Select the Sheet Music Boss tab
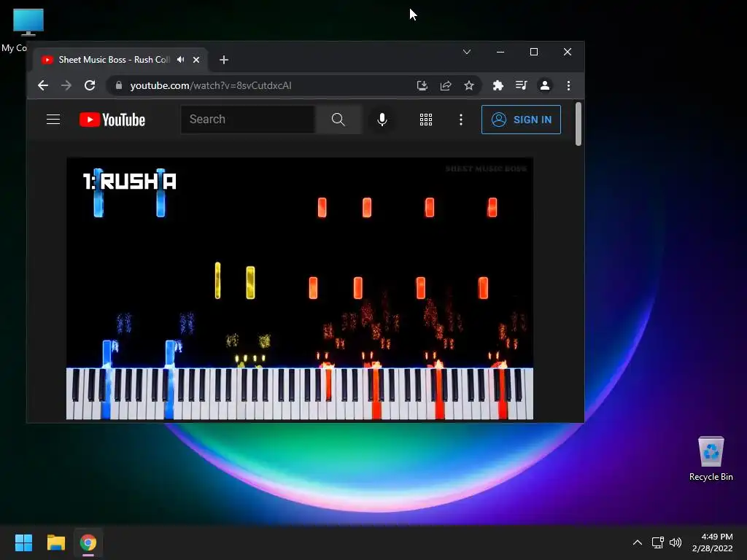Viewport: 747px width, 560px height. pyautogui.click(x=121, y=60)
